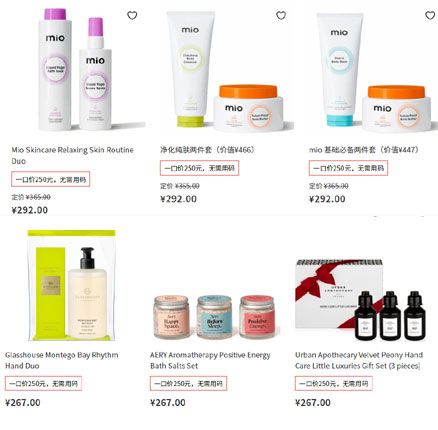This screenshot has width=438, height=430.
Task: Select the blue-cap Mio tube product image
Action: [x=373, y=72]
